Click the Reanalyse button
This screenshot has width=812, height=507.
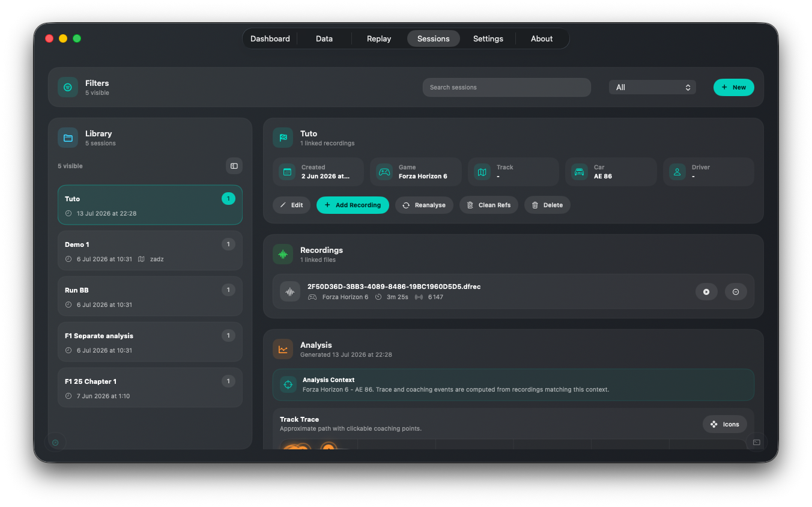(424, 205)
